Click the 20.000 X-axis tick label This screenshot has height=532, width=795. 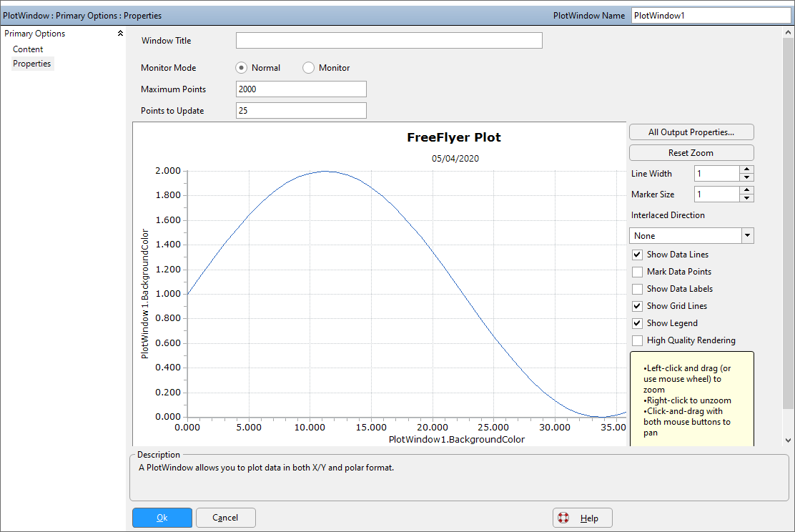[x=433, y=428]
